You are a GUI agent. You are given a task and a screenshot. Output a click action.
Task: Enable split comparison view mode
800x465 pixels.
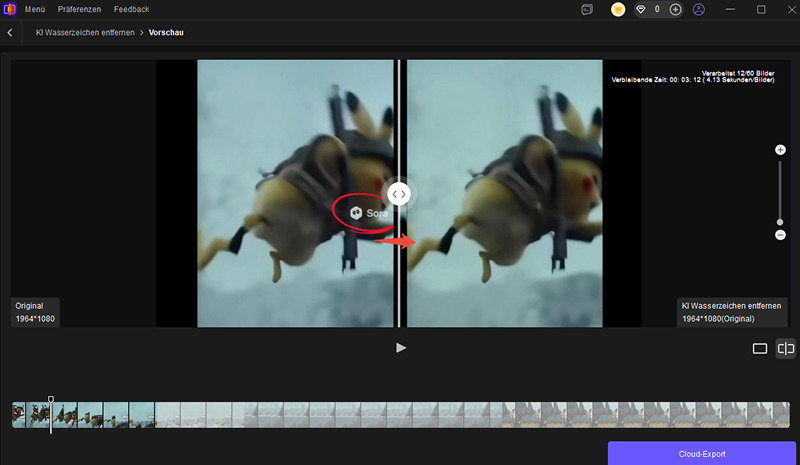[x=786, y=349]
